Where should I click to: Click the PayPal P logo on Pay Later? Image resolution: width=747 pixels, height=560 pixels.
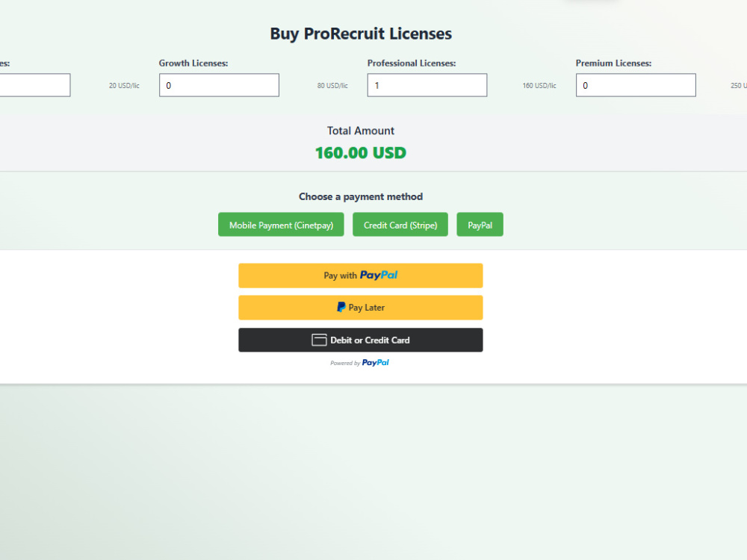[341, 307]
